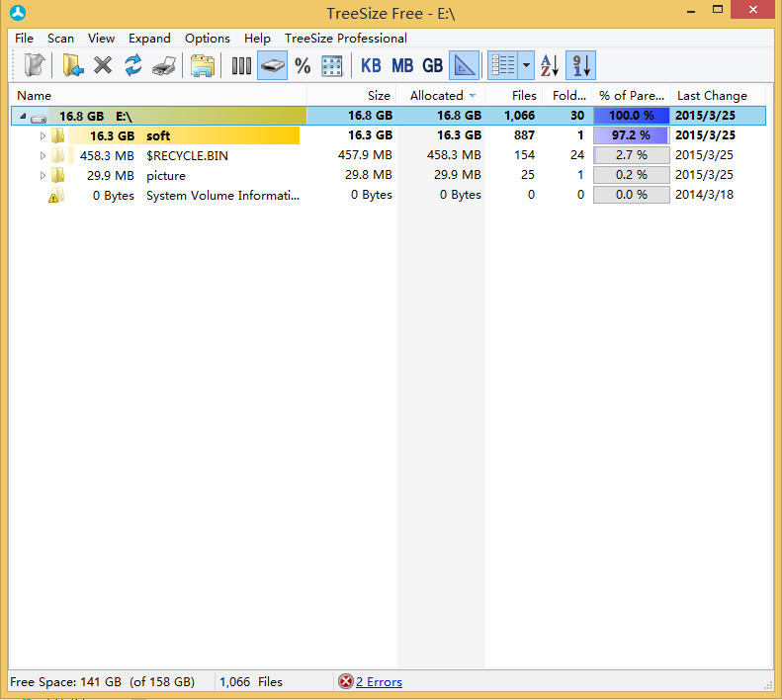The image size is (782, 700).
Task: Open the details view dropdown arrow
Action: pos(526,65)
